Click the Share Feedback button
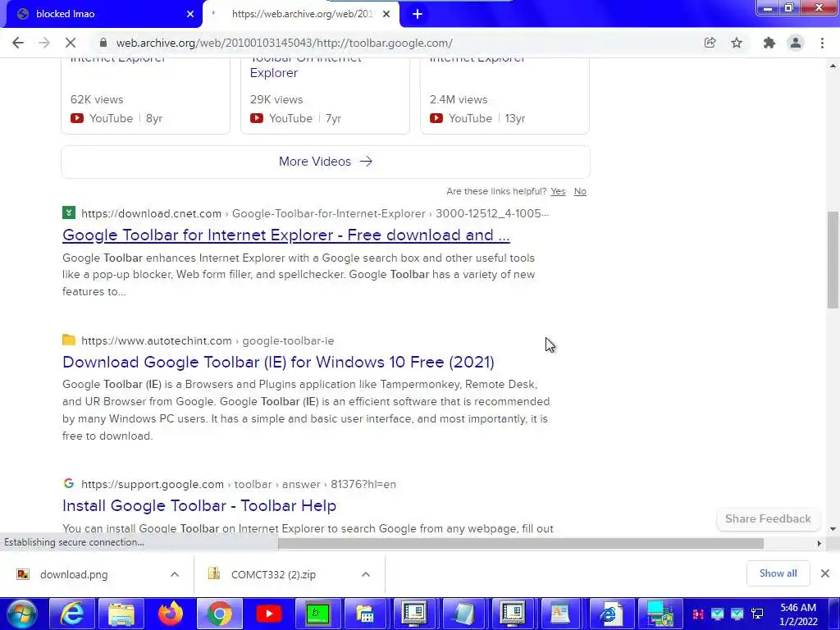The image size is (840, 630). [768, 518]
